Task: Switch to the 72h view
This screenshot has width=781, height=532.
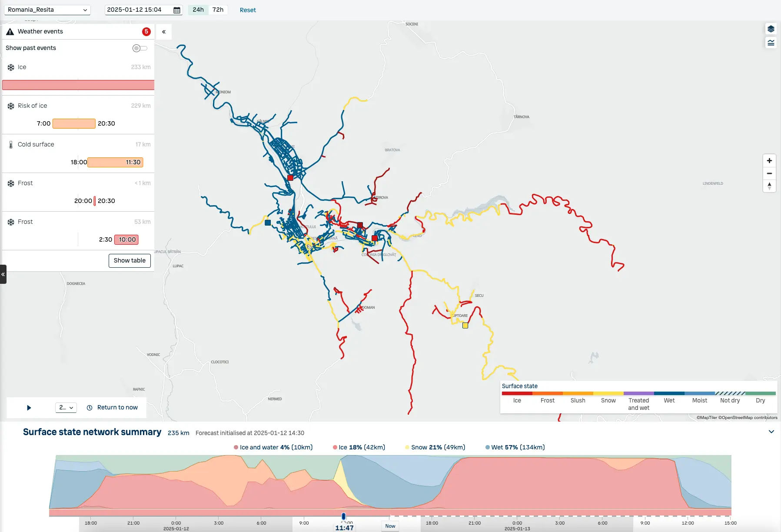Action: pos(218,10)
